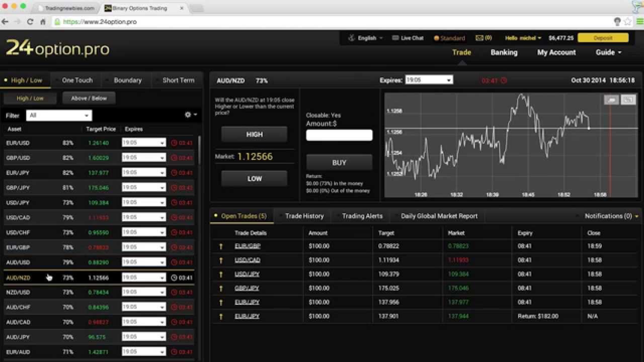Go back using the browser back arrow
The height and width of the screenshot is (362, 644).
6,22
